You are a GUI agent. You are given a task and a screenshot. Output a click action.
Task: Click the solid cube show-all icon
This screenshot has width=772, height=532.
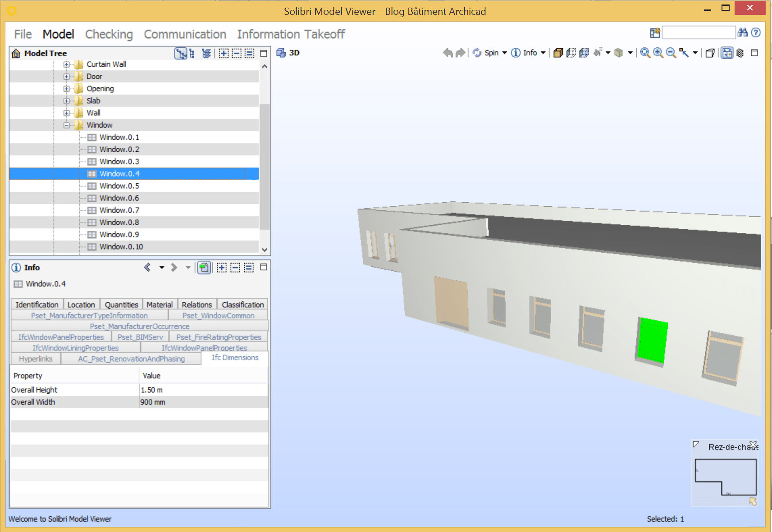(x=558, y=53)
